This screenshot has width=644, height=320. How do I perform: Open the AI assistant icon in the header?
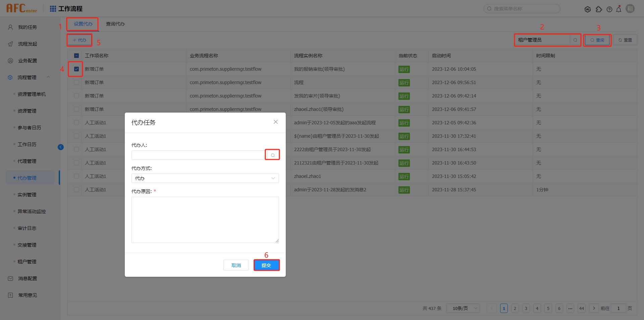click(x=588, y=9)
